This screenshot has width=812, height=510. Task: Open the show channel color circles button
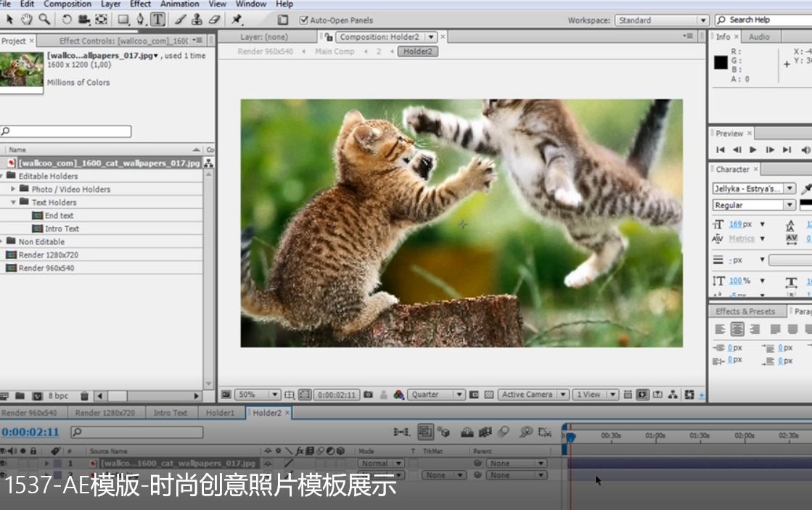tap(398, 395)
